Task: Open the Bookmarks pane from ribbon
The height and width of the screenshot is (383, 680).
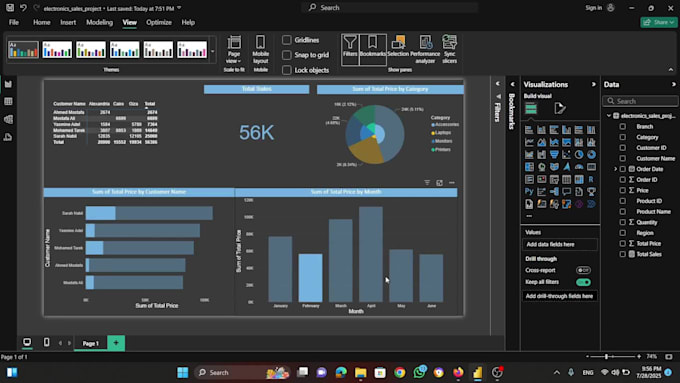Action: pyautogui.click(x=373, y=49)
